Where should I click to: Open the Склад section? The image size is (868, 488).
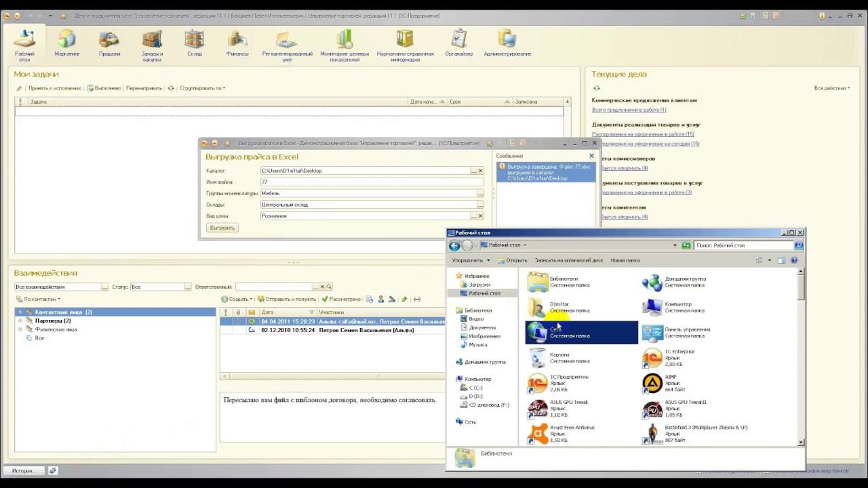195,45
